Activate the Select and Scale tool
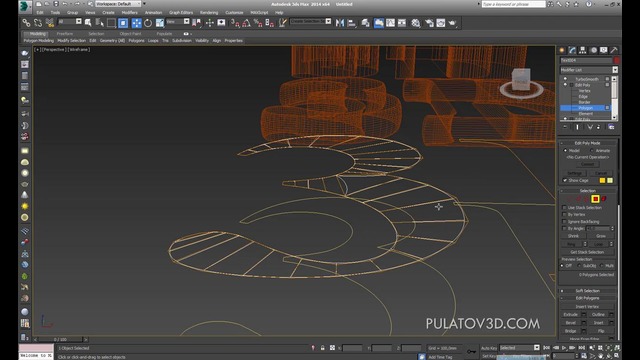 160,23
